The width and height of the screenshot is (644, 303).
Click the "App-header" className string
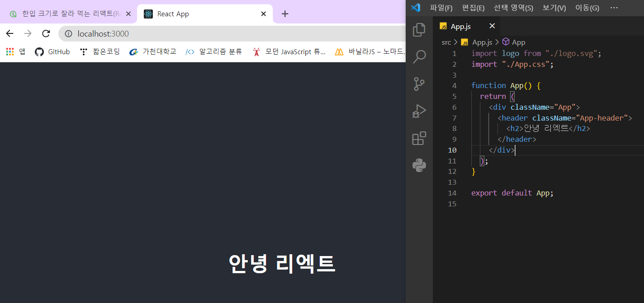601,118
